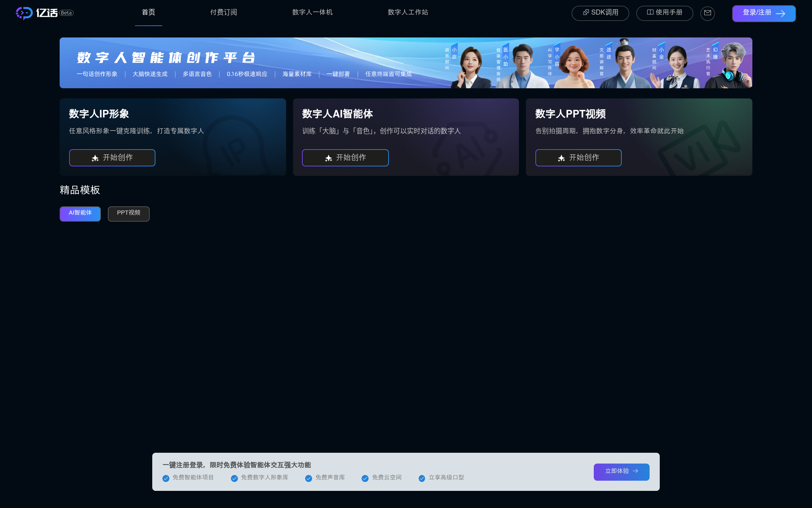Viewport: 812px width, 508px height.
Task: Click the 一键注册登录 promo headline
Action: click(237, 465)
